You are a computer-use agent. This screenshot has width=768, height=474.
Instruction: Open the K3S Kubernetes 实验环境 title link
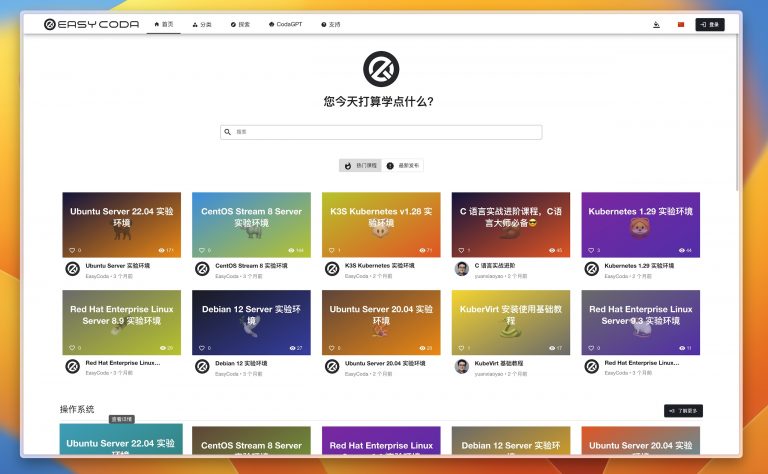pos(380,265)
